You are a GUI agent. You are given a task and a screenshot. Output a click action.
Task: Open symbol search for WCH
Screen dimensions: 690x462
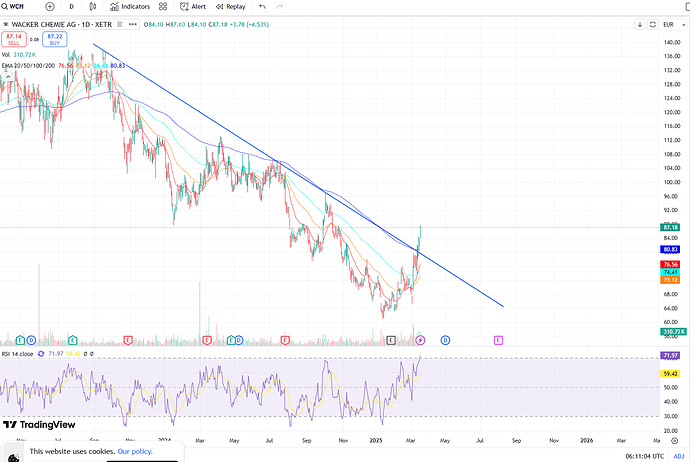[x=13, y=7]
